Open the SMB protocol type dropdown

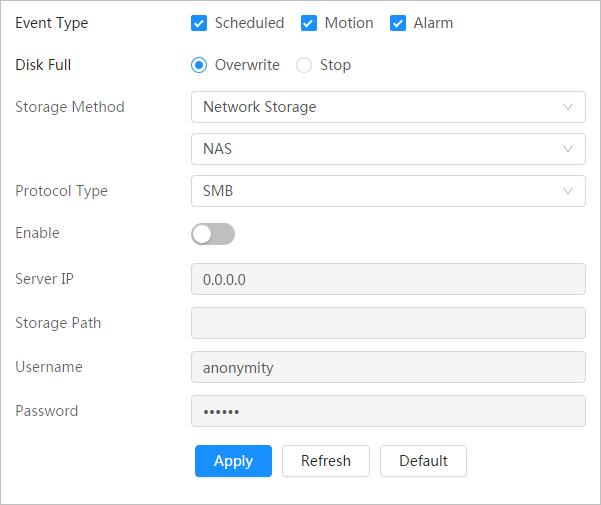tap(387, 191)
